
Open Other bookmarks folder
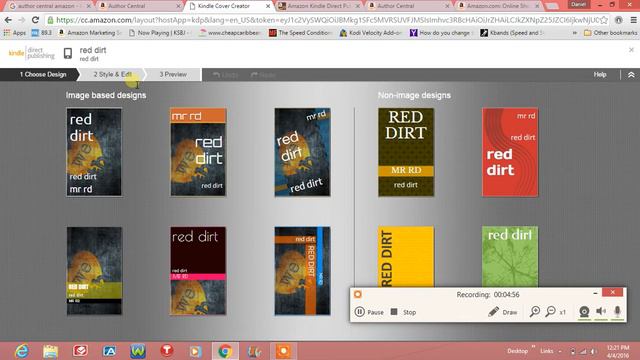(610, 33)
